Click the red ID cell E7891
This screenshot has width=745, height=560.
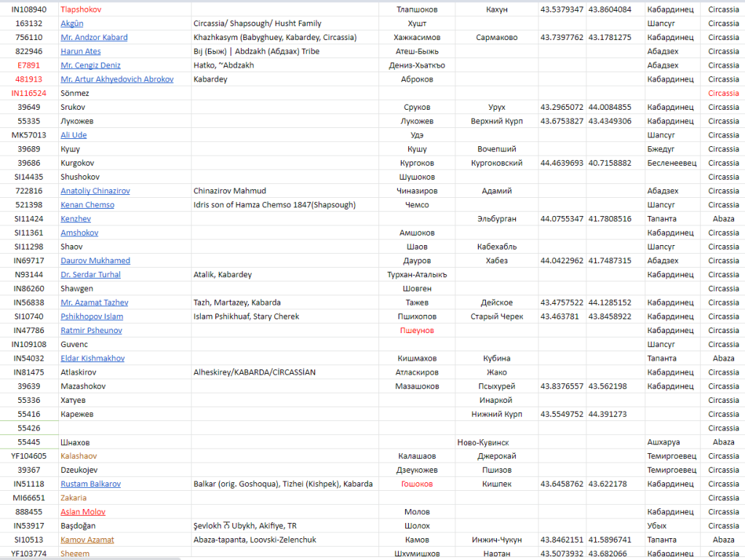click(29, 65)
